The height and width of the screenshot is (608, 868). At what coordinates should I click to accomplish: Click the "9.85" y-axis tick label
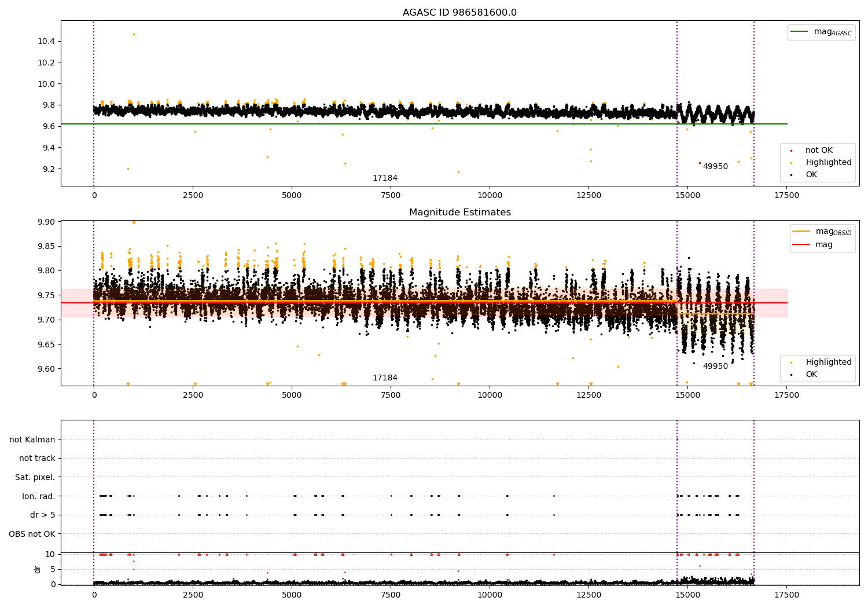coord(46,247)
